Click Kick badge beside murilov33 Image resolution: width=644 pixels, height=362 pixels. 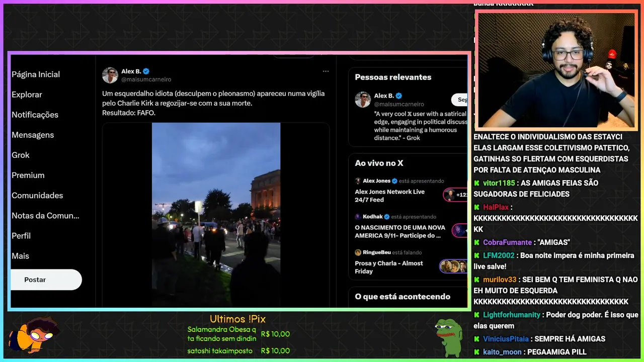click(x=477, y=280)
